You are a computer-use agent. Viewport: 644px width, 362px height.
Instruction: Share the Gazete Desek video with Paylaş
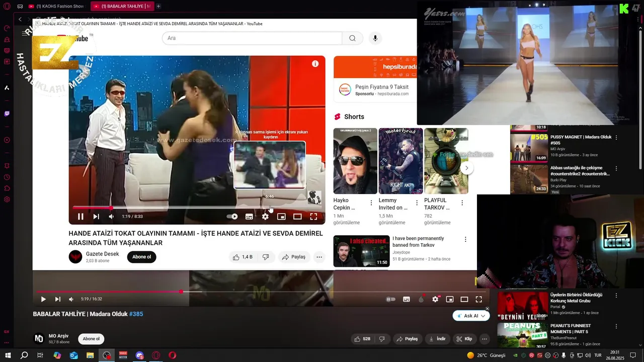coord(294,257)
